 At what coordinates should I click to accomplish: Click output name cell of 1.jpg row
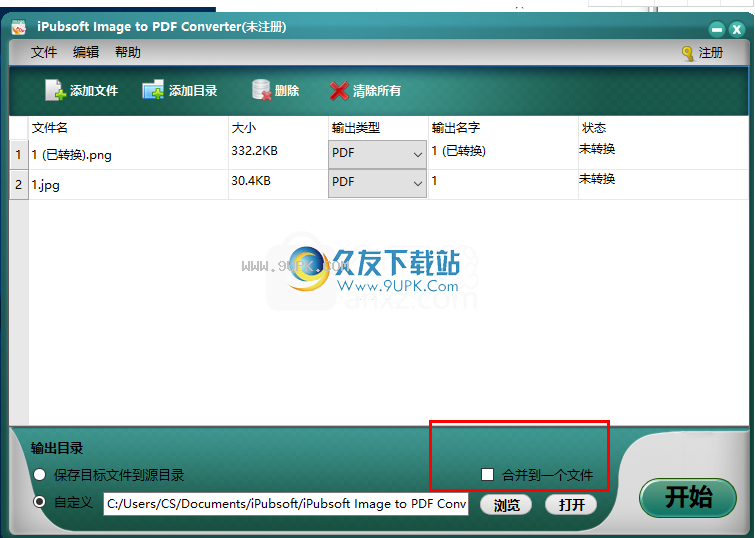pos(503,184)
